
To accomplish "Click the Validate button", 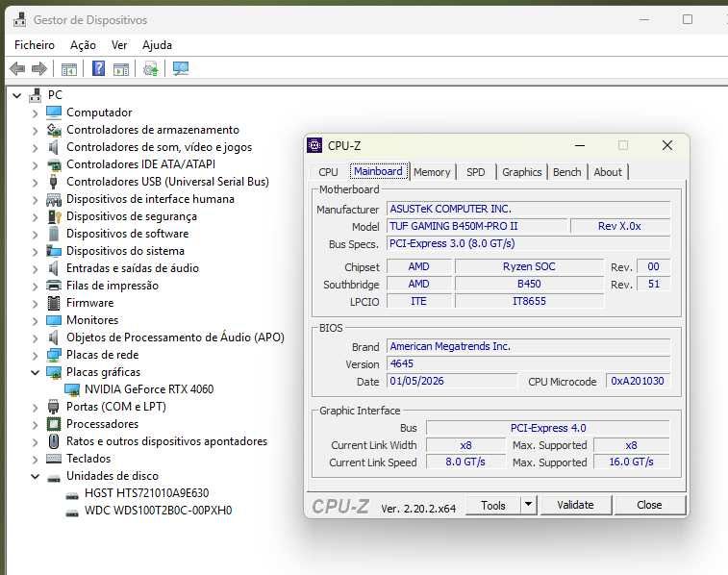I will pos(576,505).
